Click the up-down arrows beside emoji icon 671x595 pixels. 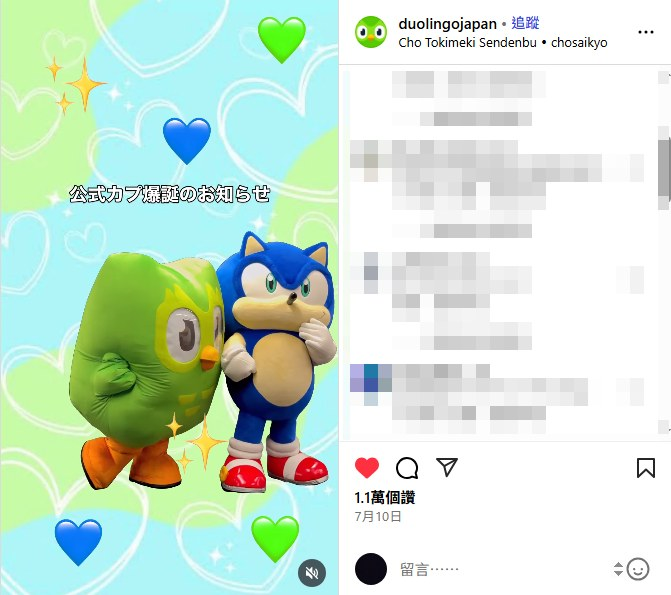point(618,569)
